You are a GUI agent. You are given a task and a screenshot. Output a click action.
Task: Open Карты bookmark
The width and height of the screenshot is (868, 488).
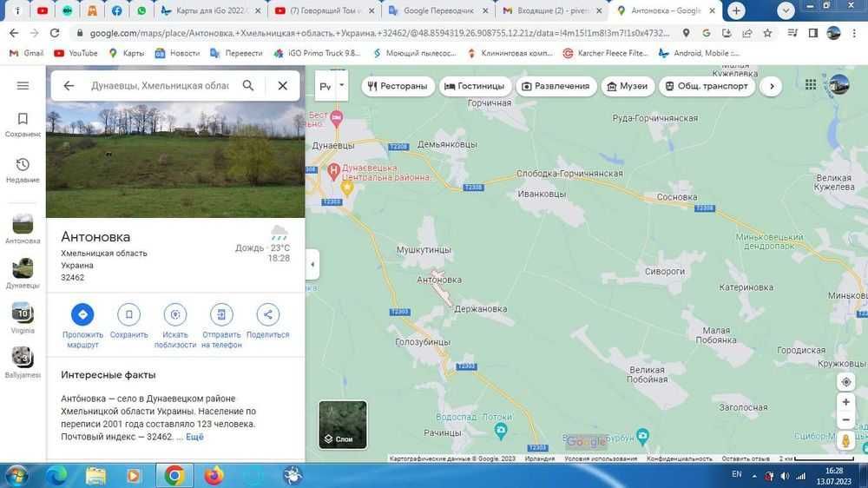(x=127, y=53)
